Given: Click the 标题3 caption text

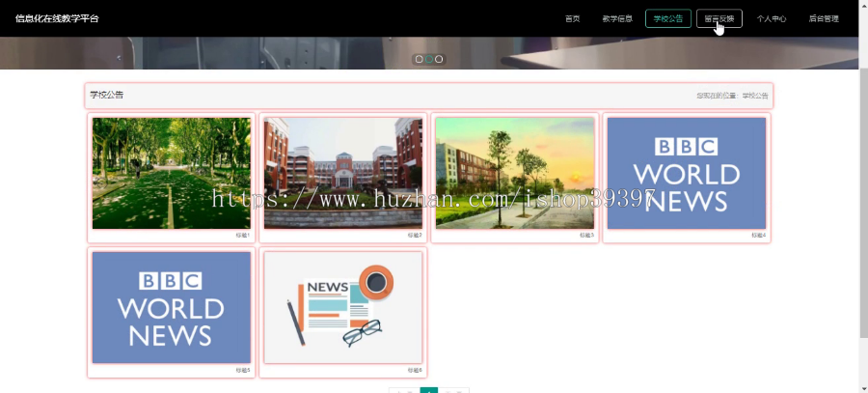Looking at the screenshot, I should click(586, 235).
